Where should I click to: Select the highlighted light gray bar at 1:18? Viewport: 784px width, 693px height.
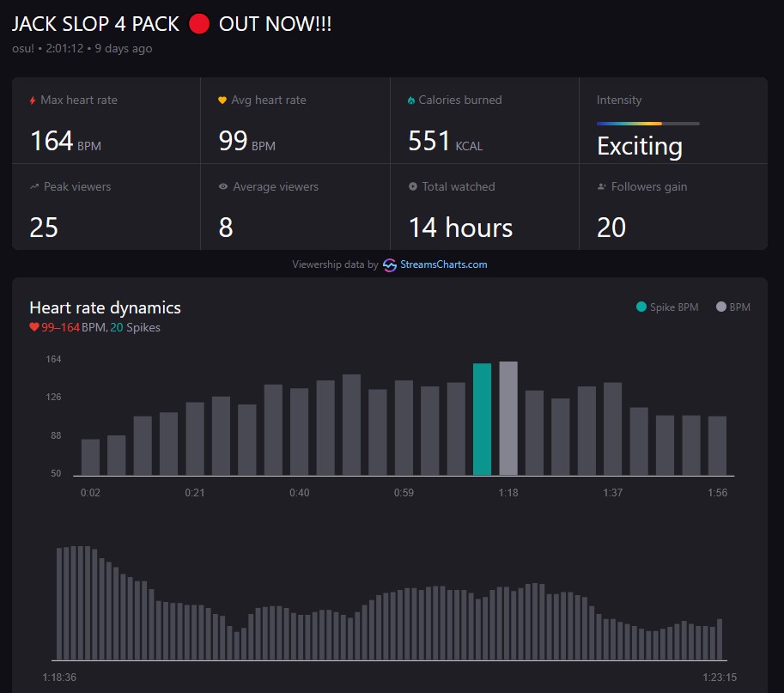coord(508,418)
